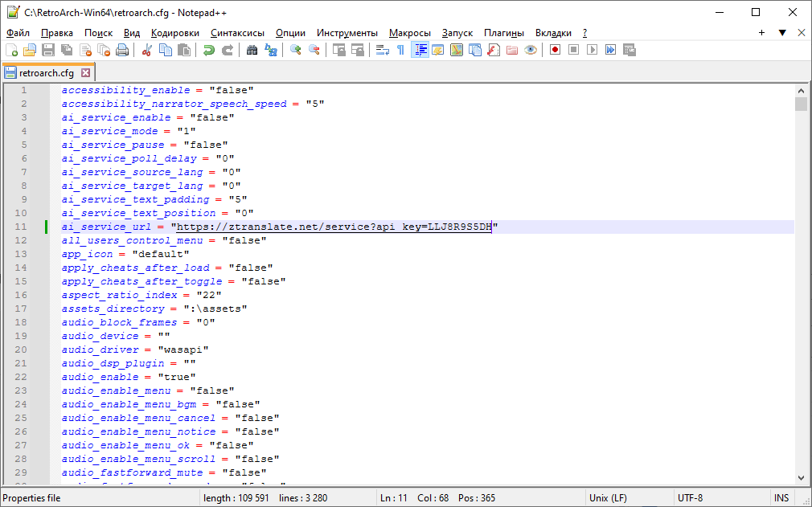The width and height of the screenshot is (812, 507).
Task: Toggle synchronize horizontal scrolling icon
Action: (357, 50)
